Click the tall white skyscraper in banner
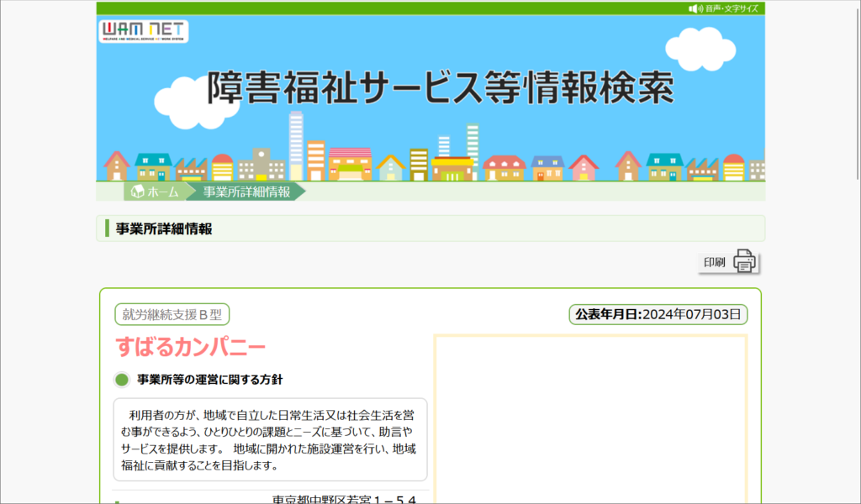 tap(296, 143)
